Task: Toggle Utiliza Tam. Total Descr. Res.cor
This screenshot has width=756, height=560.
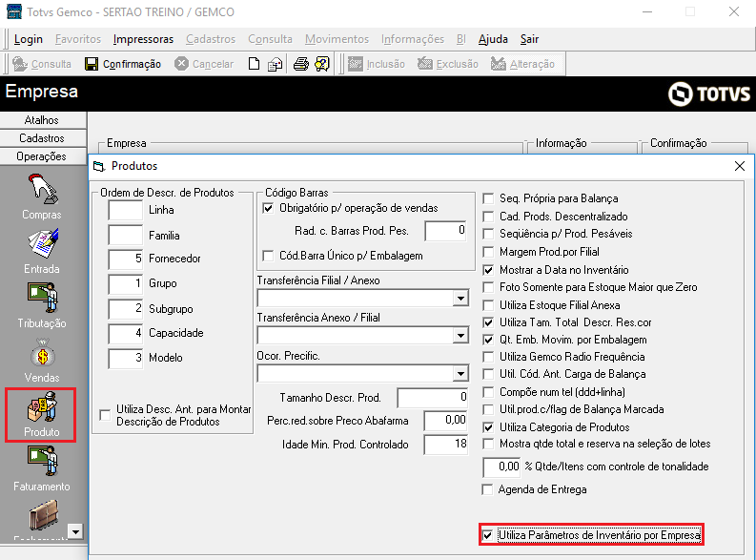Action: click(488, 322)
